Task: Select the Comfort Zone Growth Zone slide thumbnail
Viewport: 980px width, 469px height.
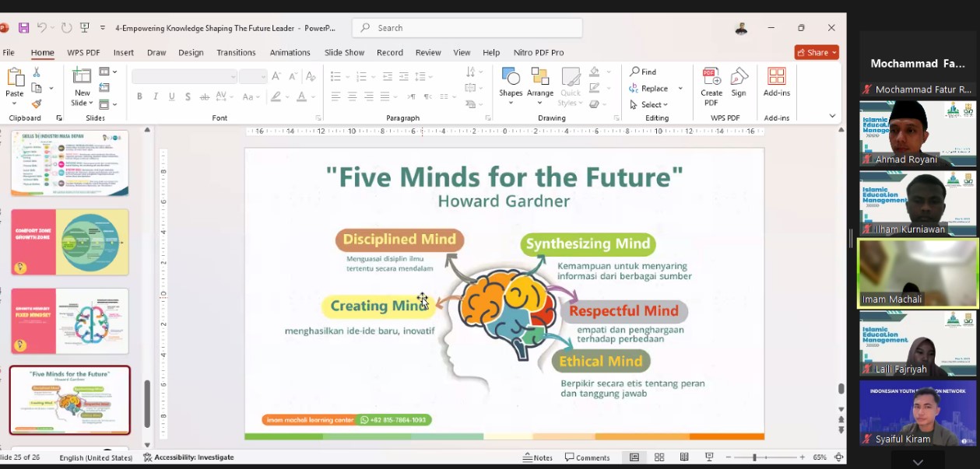Action: click(69, 242)
